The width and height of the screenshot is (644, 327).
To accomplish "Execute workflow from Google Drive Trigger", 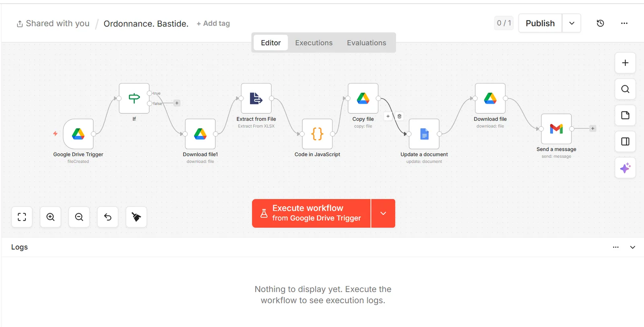I will pos(311,213).
